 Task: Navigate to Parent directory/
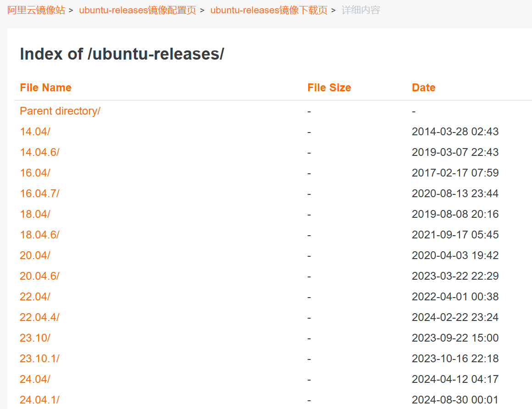(60, 111)
